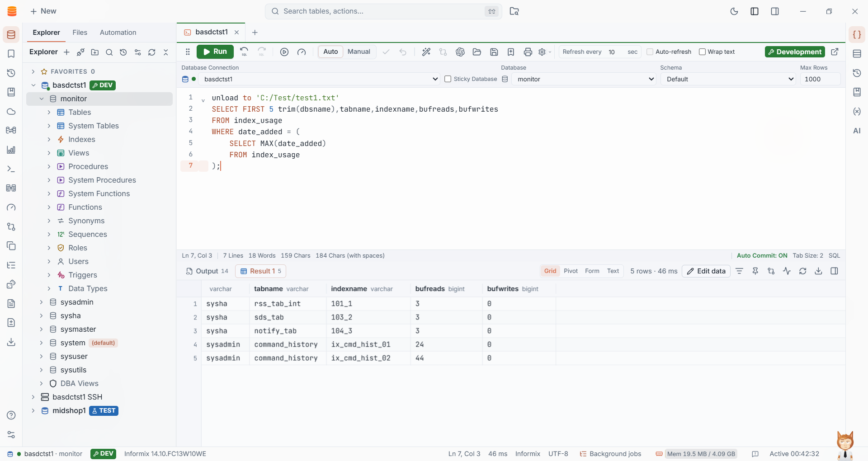The width and height of the screenshot is (868, 461).
Task: Pin the result tab
Action: point(755,271)
